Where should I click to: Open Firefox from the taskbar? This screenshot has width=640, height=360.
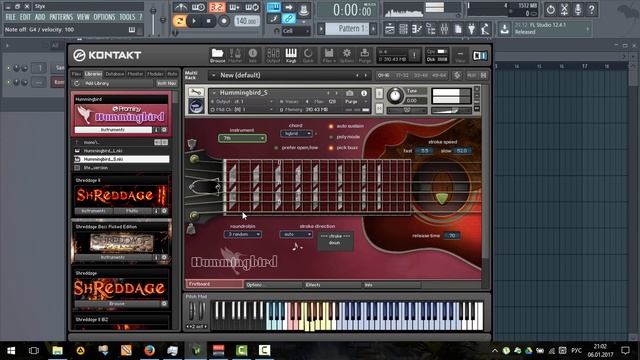coord(149,350)
